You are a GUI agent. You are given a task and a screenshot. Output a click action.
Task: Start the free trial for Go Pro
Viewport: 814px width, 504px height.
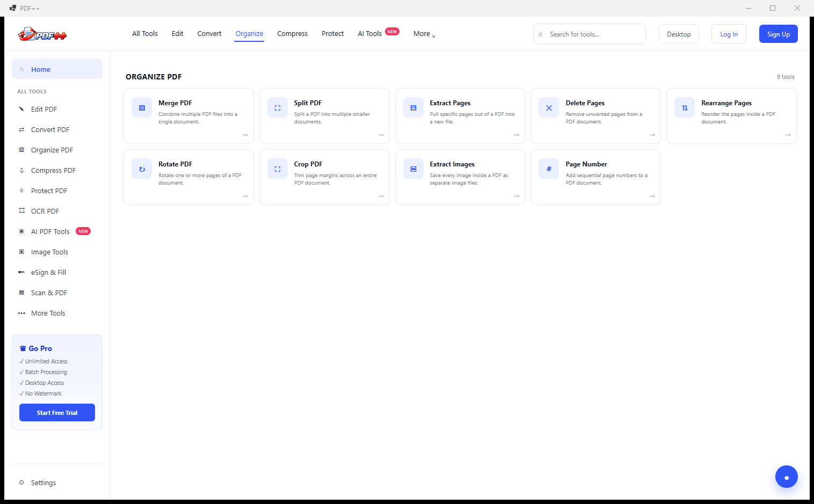(57, 413)
